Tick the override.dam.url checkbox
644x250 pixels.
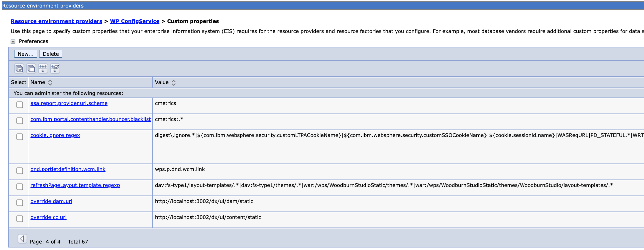click(20, 203)
